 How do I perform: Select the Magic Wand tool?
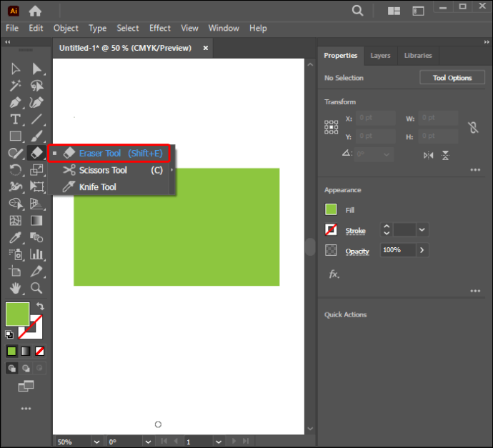[15, 86]
